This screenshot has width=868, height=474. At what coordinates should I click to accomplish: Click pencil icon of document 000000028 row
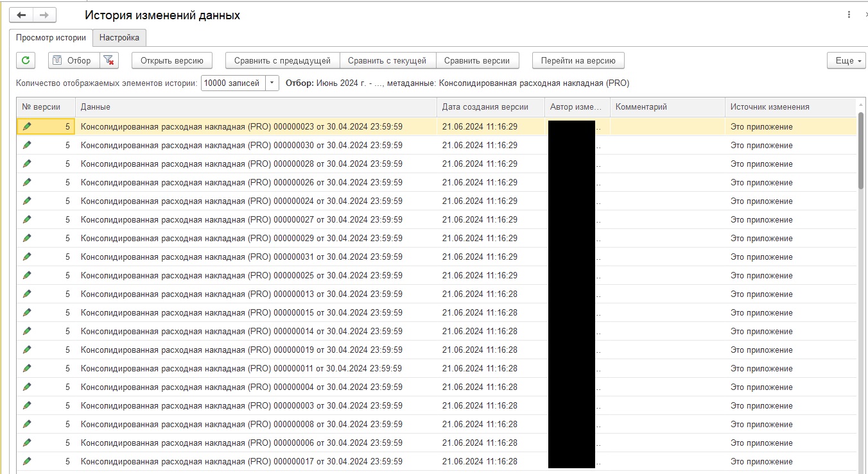[x=27, y=164]
